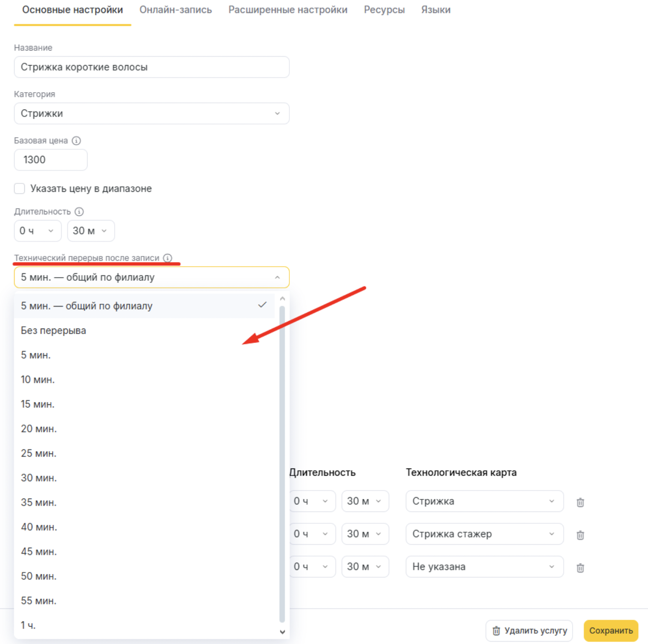The width and height of the screenshot is (648, 644).
Task: Select Без перерыва option in list
Action: tap(53, 330)
